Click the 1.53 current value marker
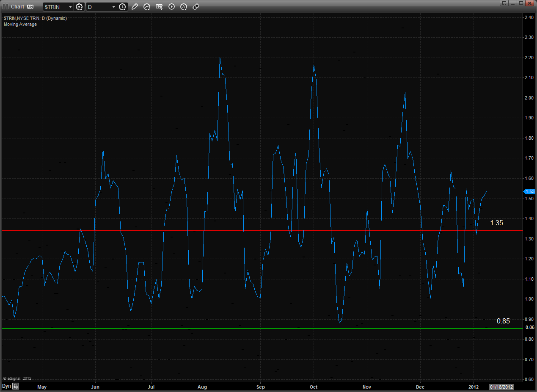 [x=529, y=191]
